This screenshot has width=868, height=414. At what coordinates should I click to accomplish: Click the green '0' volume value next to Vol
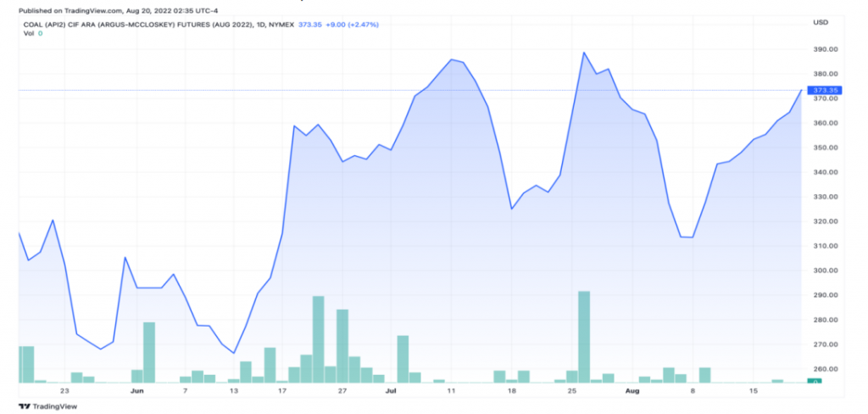coord(40,34)
